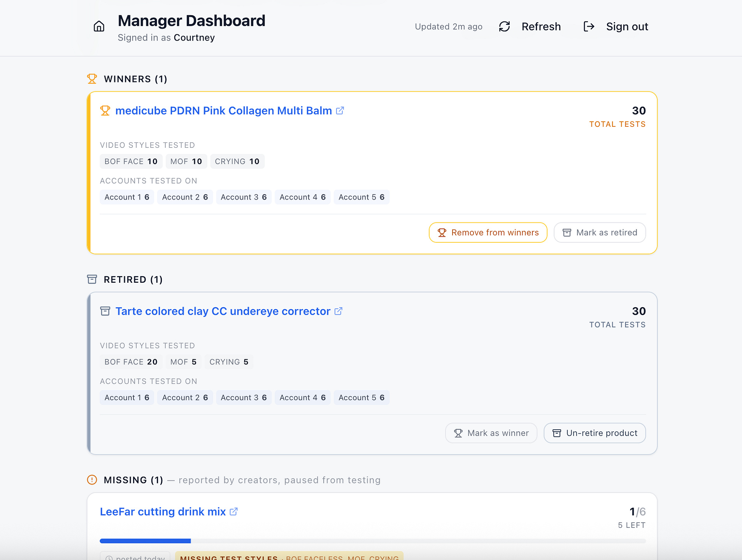Viewport: 742px width, 560px height.
Task: Go to home via the house icon
Action: [x=99, y=26]
